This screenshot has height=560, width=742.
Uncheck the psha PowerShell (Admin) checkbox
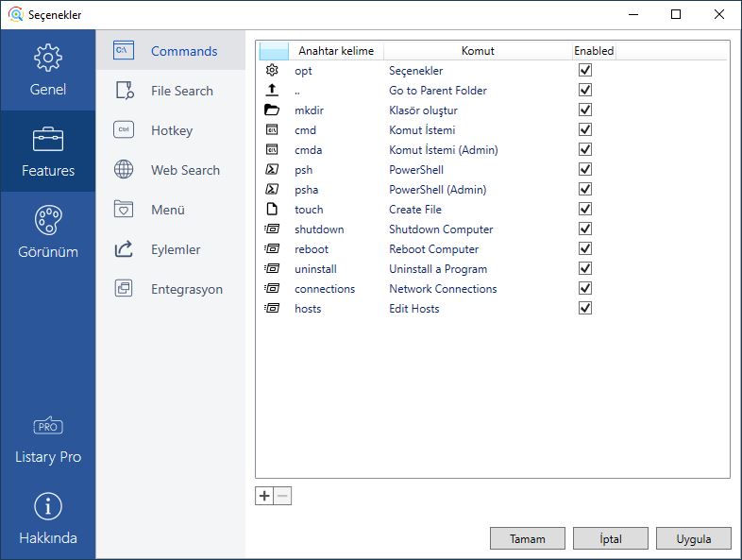pos(585,189)
